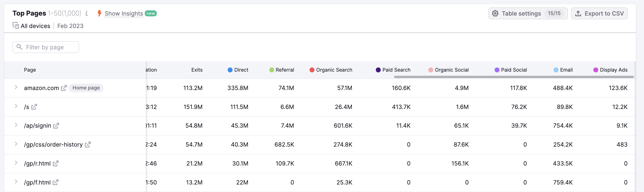Screen dimensions: 644x192
Task: Expand the /gp/r.html row
Action: coord(16,163)
